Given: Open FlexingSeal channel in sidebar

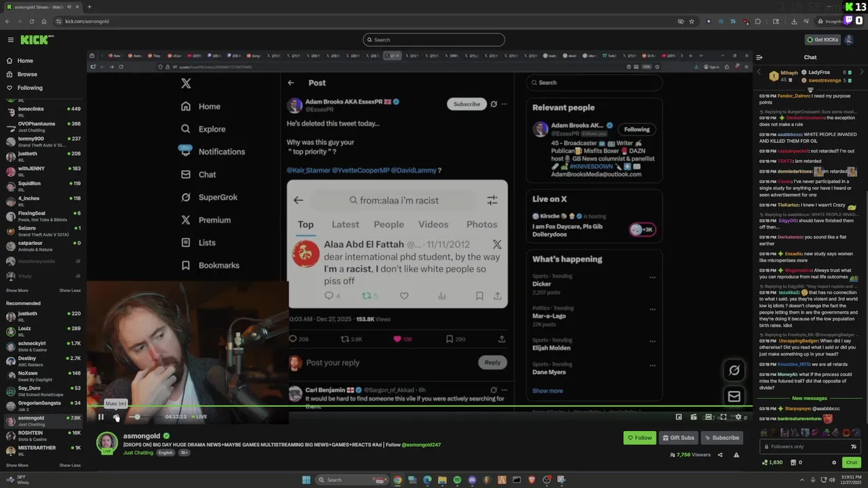Looking at the screenshot, I should [43, 216].
